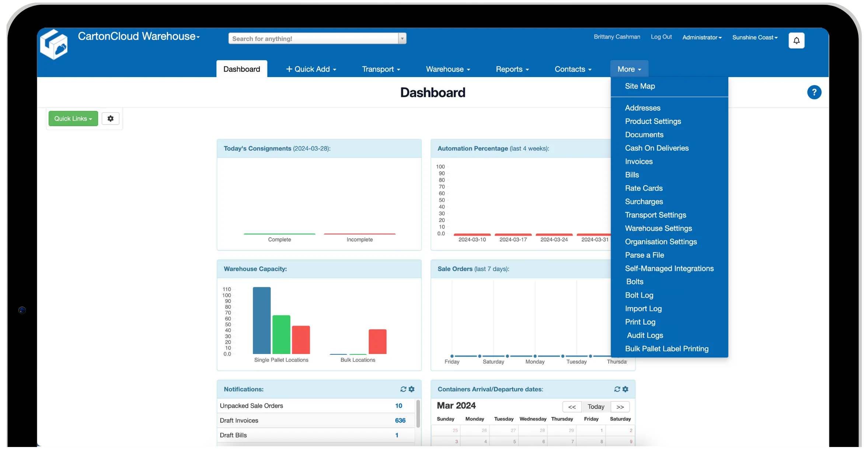This screenshot has width=868, height=454.
Task: Click the notification bell icon
Action: coord(796,41)
